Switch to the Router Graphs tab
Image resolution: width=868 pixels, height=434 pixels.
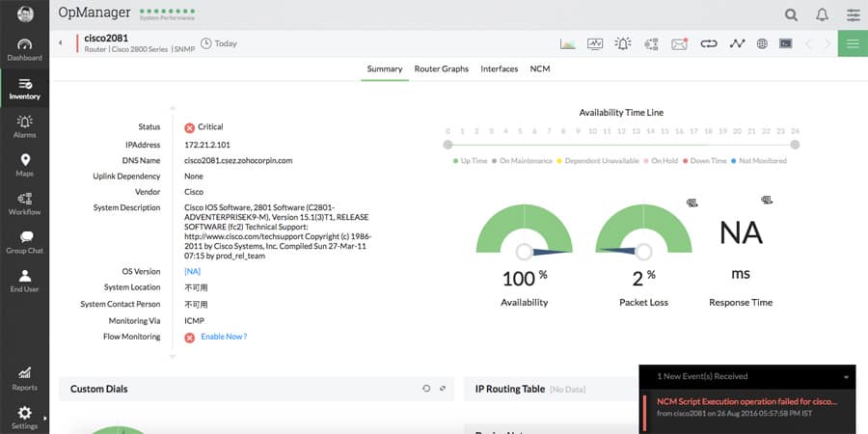pyautogui.click(x=441, y=69)
